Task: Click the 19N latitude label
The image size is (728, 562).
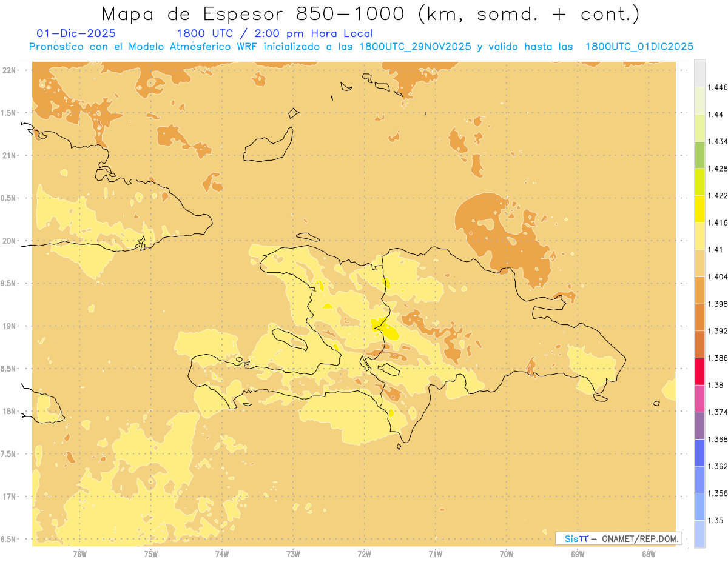Action: [9, 326]
